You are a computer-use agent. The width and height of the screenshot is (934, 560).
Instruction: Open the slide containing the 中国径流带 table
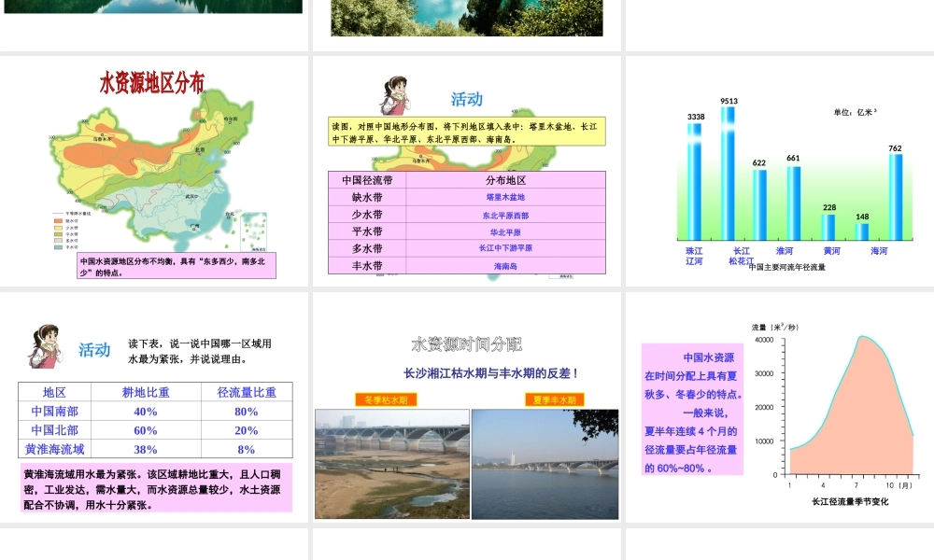point(467,171)
